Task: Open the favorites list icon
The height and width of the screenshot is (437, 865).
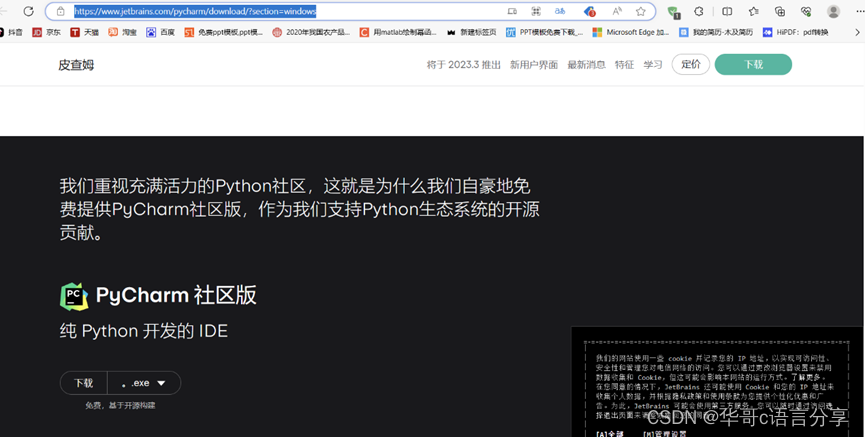Action: pyautogui.click(x=754, y=11)
